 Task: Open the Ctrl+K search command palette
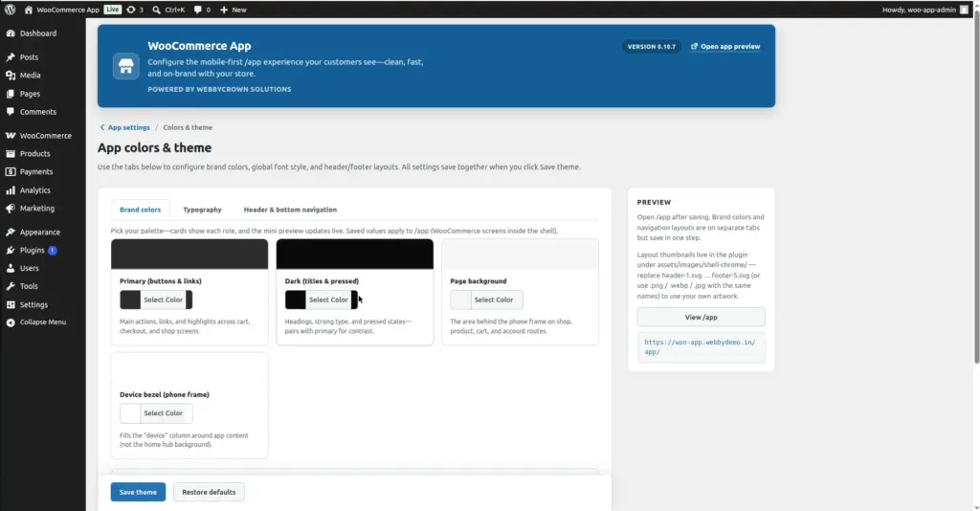pyautogui.click(x=168, y=10)
